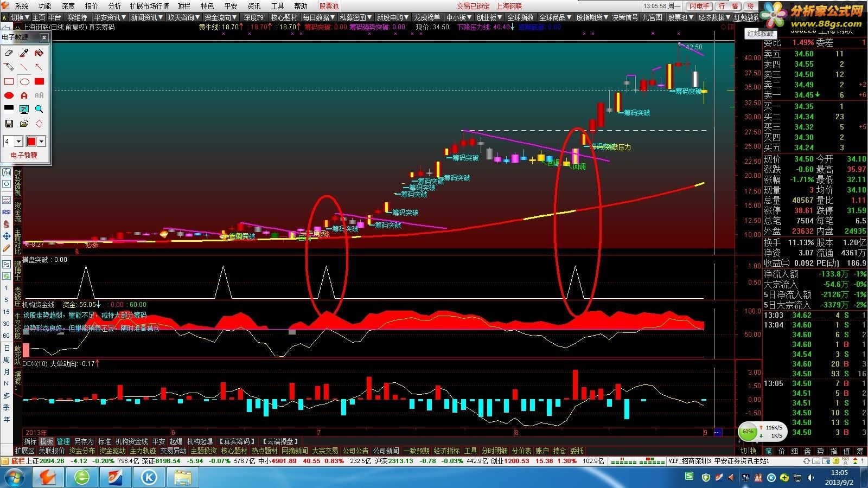The width and height of the screenshot is (868, 488).
Task: Click the 闪电手 button
Action: 699,6
